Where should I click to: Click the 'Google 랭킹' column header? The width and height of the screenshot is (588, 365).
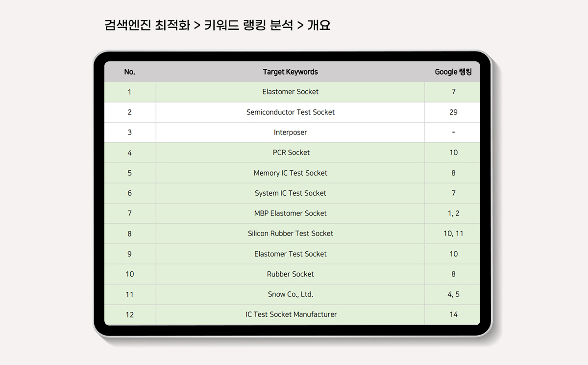[x=453, y=72]
